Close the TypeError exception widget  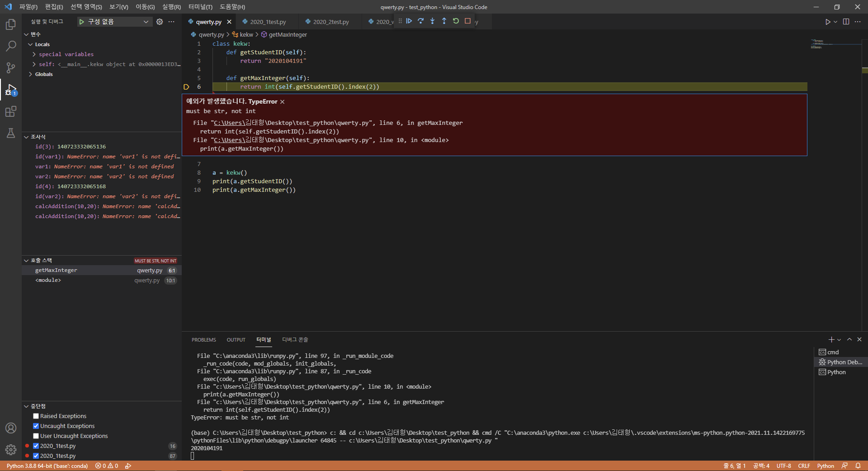[282, 102]
